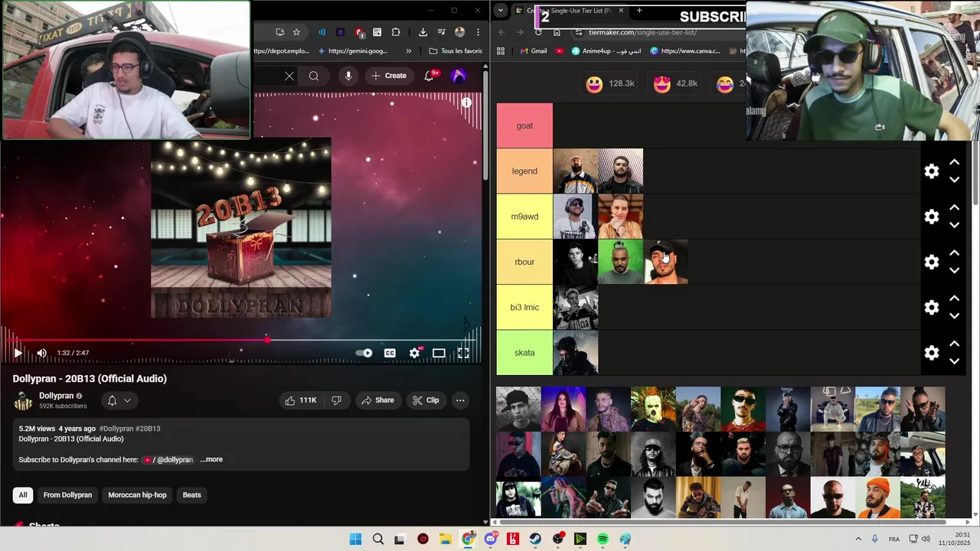The height and width of the screenshot is (551, 980).
Task: Click the Create button on YouTube
Action: pyautogui.click(x=389, y=76)
